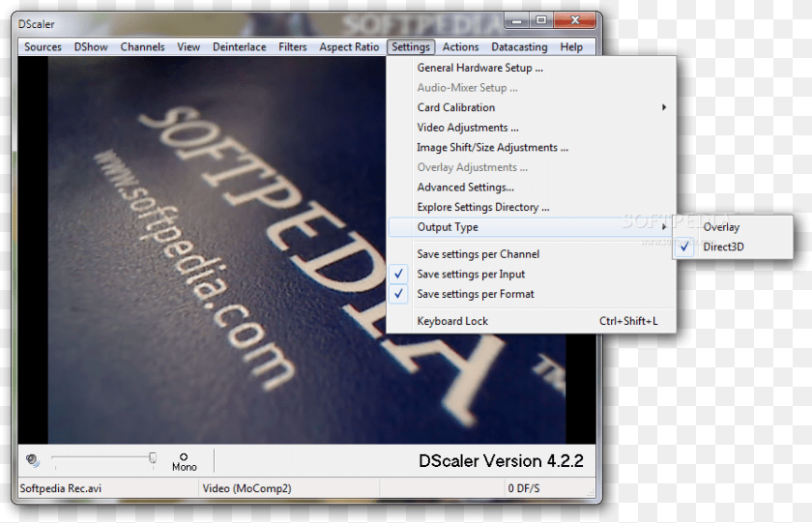Toggle Save settings per Format
Image resolution: width=812 pixels, height=523 pixels.
tap(532, 294)
